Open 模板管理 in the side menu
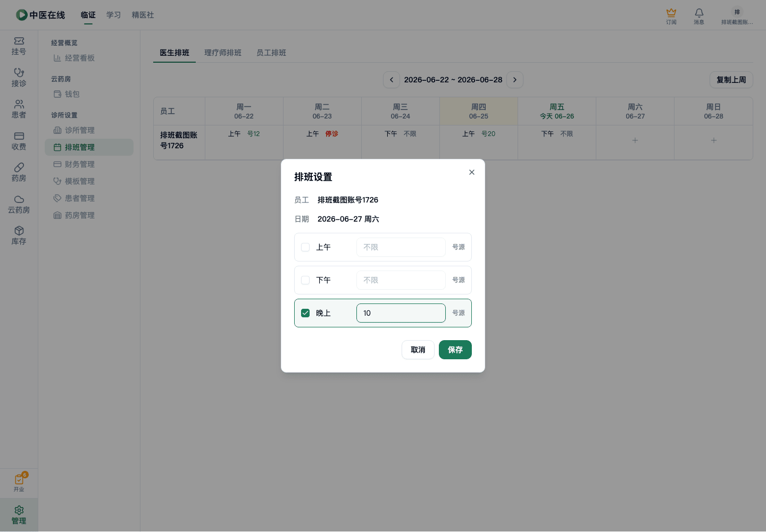 click(89, 181)
